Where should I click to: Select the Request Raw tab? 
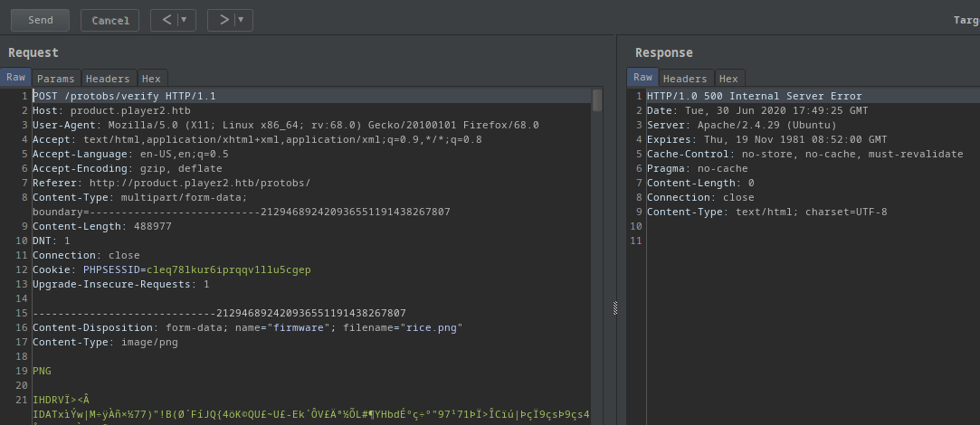(x=15, y=78)
